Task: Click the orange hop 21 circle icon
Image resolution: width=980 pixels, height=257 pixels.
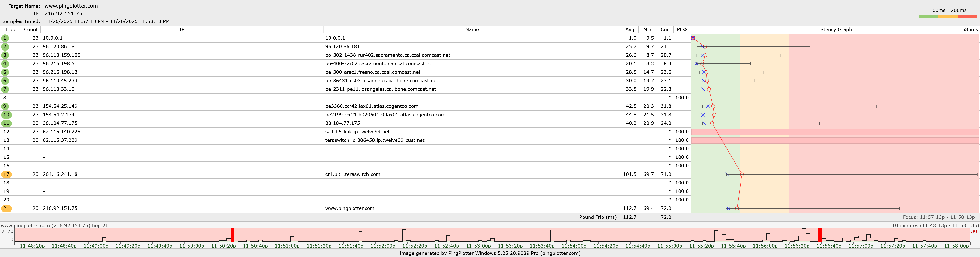Action: [6, 208]
